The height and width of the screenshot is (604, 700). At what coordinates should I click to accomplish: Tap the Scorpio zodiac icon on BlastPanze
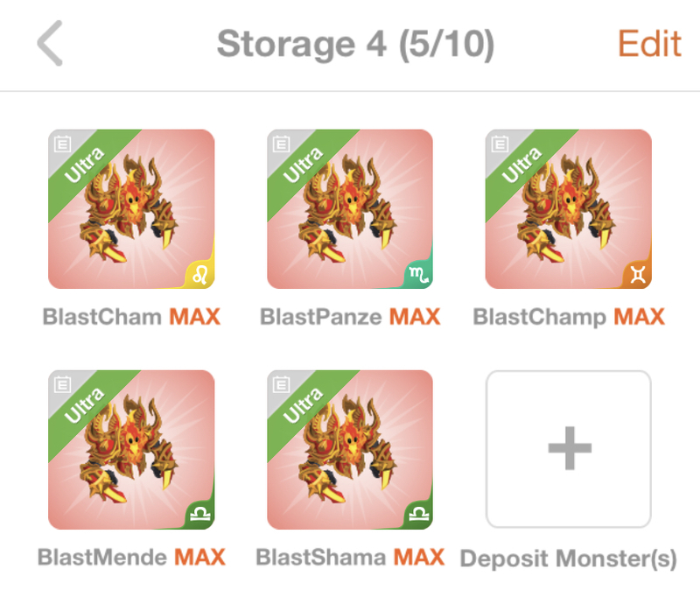tap(418, 274)
